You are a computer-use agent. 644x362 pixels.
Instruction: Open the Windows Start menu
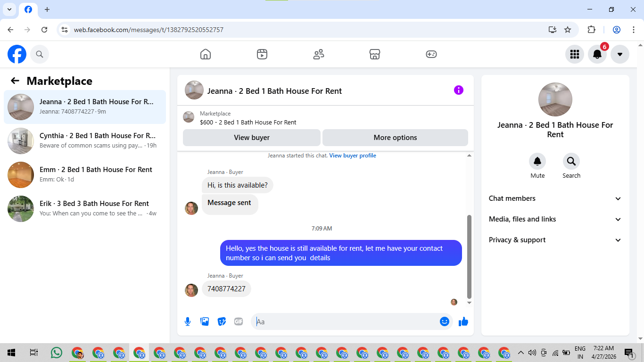coord(11,353)
